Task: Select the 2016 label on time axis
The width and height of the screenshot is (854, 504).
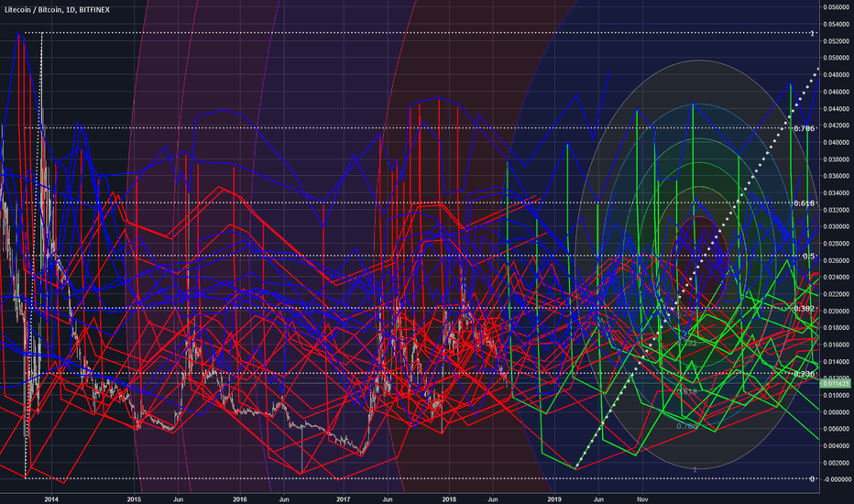Action: 240,499
